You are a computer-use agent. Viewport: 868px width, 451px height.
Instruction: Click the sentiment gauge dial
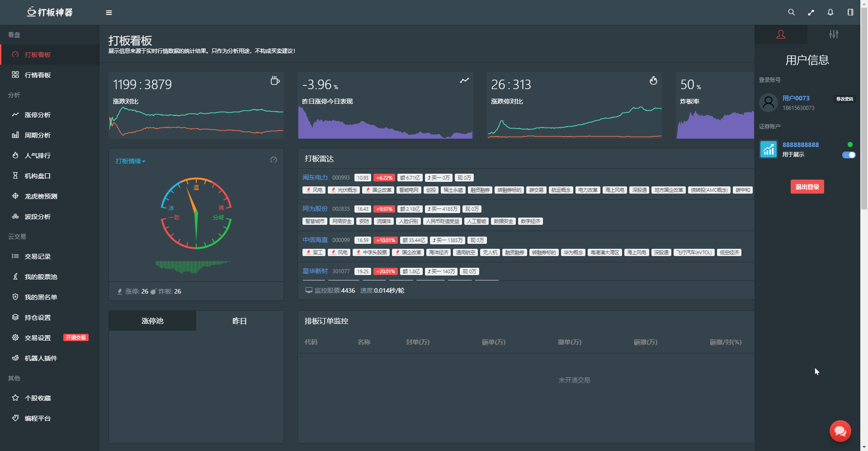coord(196,213)
